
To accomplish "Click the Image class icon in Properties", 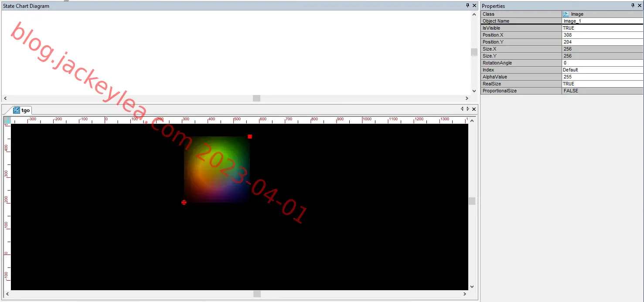I will [566, 14].
